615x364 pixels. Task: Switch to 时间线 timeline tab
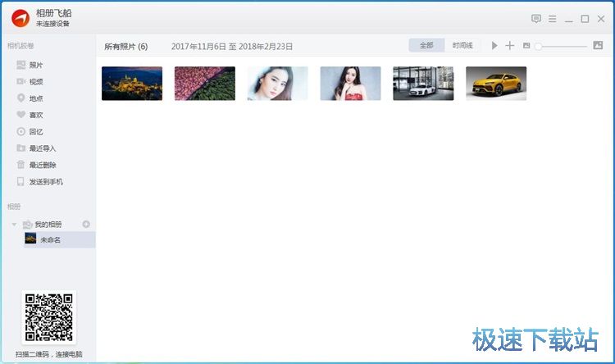(x=462, y=46)
